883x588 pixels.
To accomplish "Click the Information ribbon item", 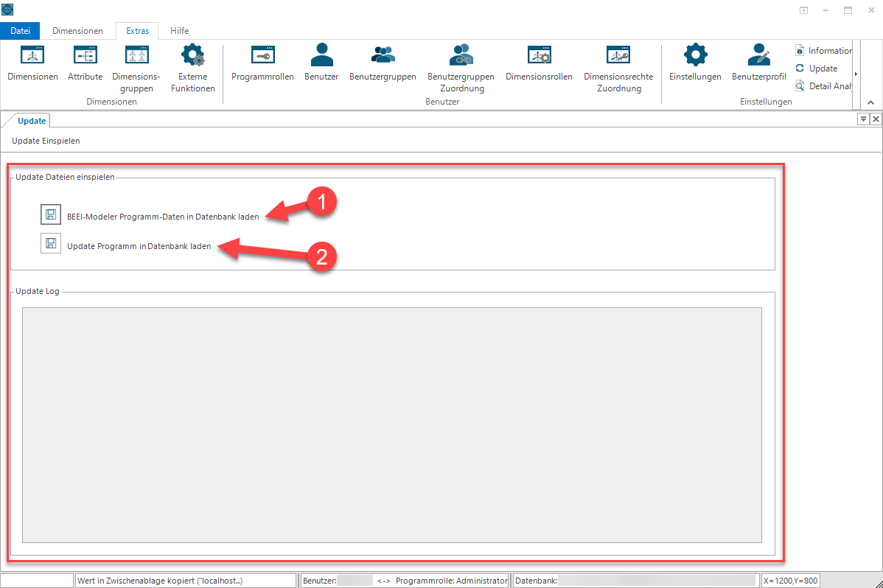I will pos(823,51).
